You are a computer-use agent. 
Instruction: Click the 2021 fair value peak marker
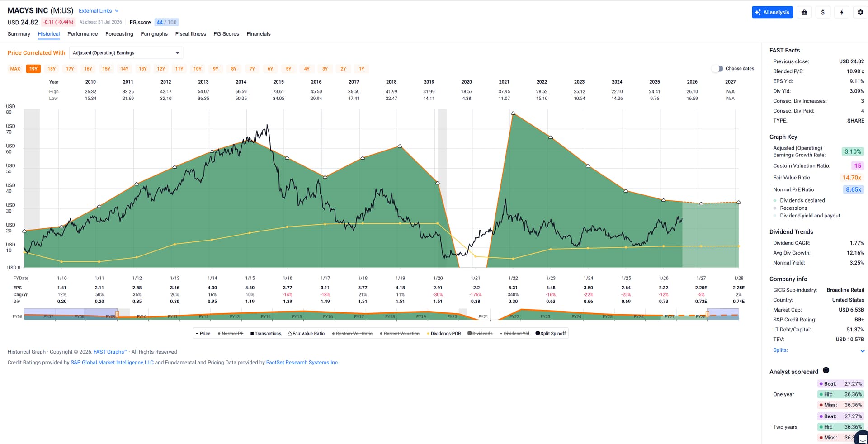(513, 113)
